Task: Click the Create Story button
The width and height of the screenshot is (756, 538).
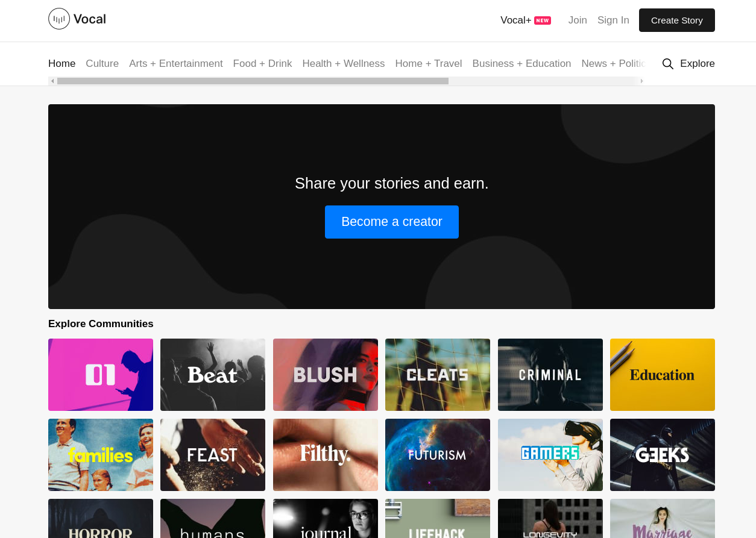Action: 676,20
